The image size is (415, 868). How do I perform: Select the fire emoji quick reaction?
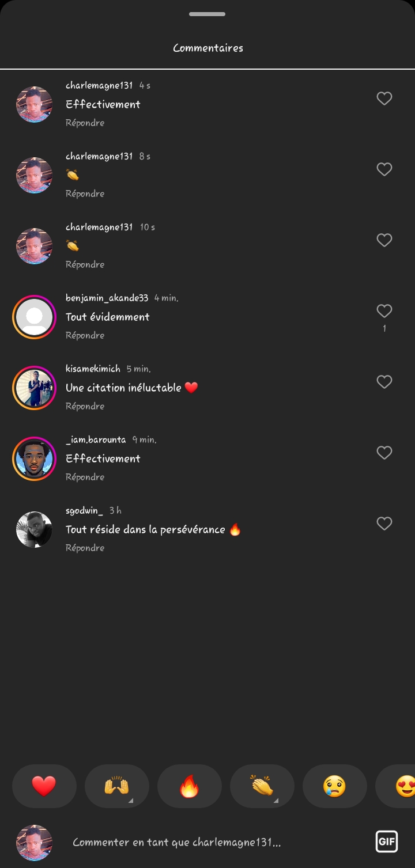coord(189,786)
